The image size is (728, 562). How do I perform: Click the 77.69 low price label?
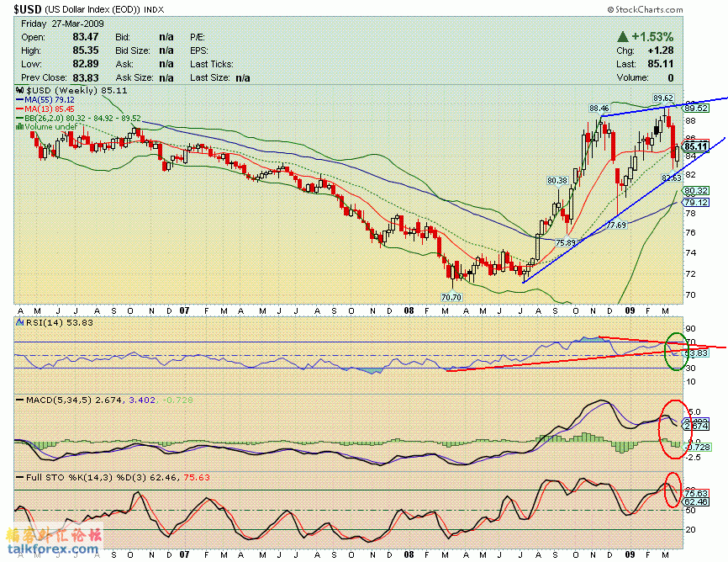pos(616,225)
